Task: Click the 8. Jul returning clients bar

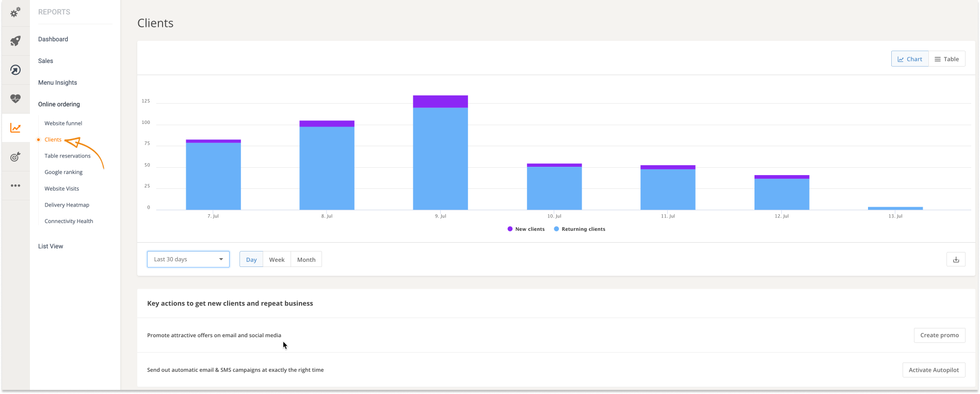Action: pyautogui.click(x=327, y=168)
